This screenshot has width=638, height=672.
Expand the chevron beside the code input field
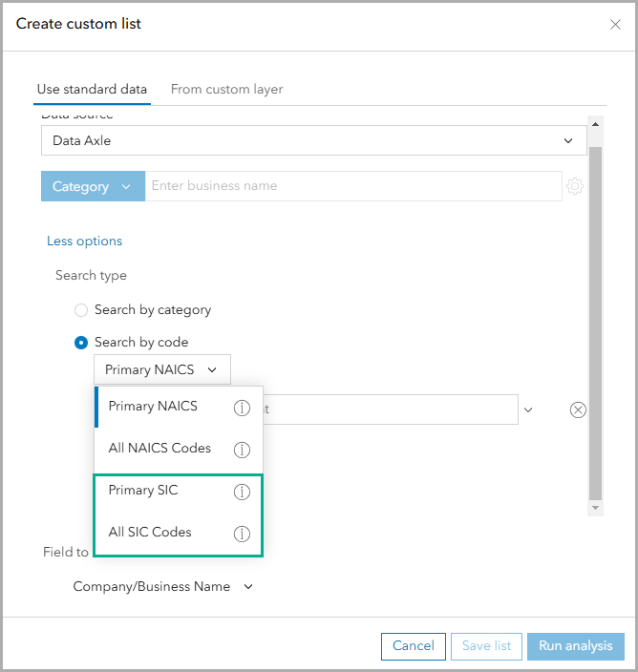pos(528,409)
